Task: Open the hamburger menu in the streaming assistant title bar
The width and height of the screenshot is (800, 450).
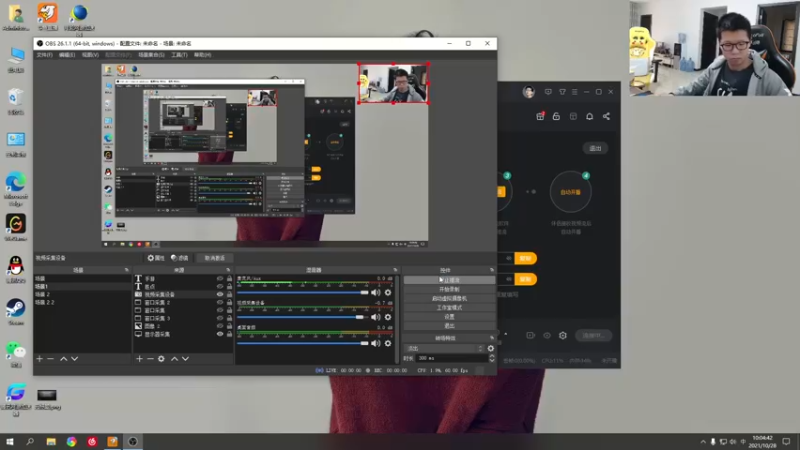Action: click(x=574, y=92)
